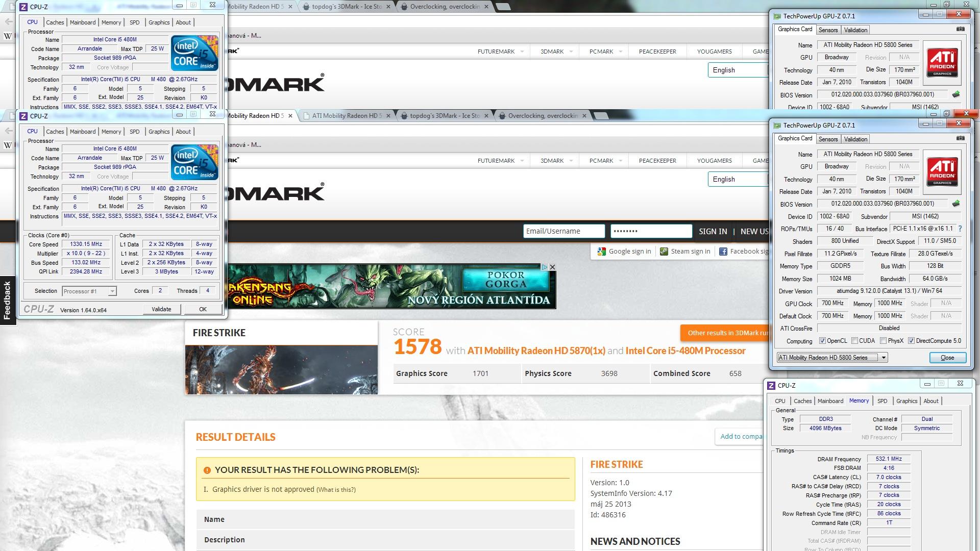Viewport: 980px width, 551px height.
Task: Switch to the CPU tab in CPU-Z Memory window
Action: tap(780, 402)
